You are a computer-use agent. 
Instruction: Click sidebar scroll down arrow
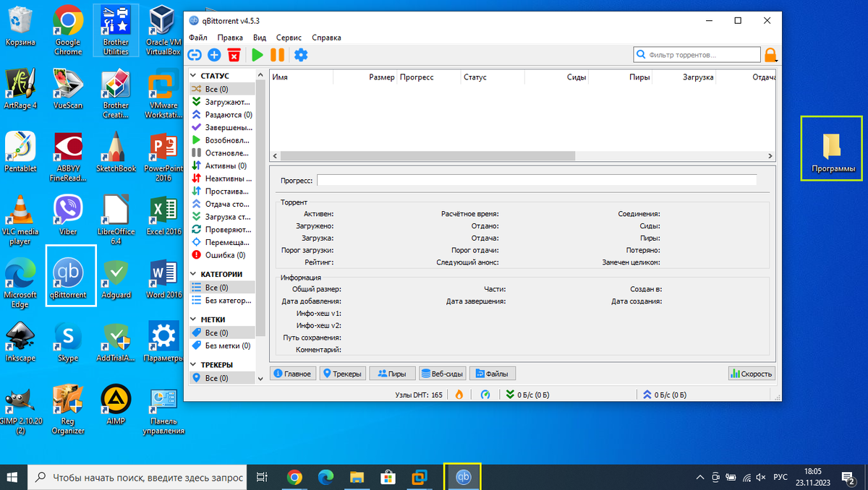(x=260, y=378)
